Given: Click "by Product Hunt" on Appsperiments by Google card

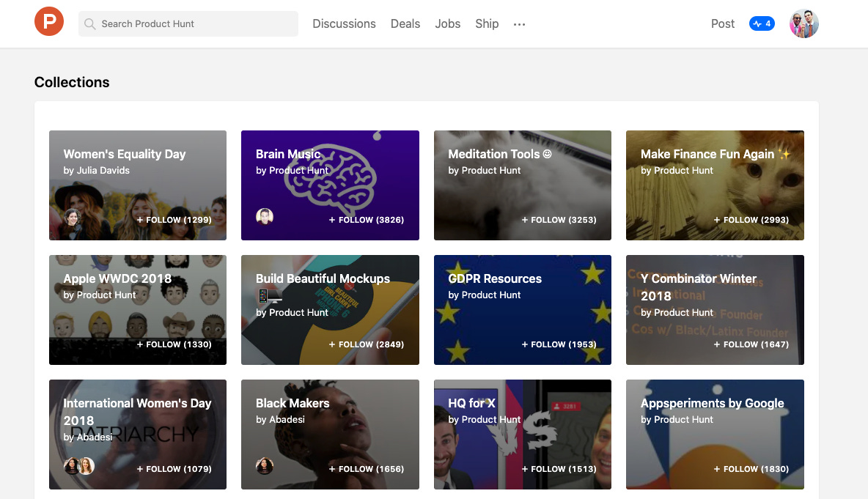Looking at the screenshot, I should pos(677,419).
